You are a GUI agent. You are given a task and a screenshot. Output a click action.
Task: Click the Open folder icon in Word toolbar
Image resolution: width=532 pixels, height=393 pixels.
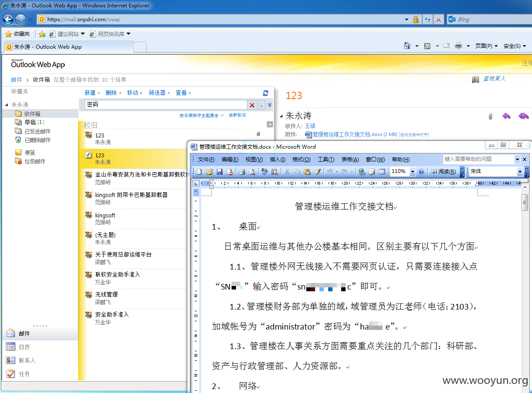(209, 172)
